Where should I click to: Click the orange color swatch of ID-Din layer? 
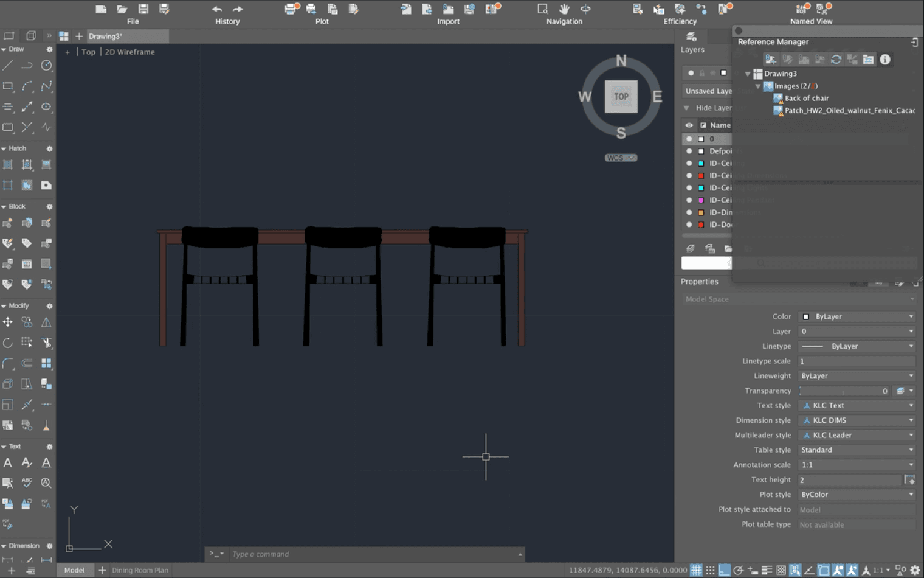coord(701,212)
